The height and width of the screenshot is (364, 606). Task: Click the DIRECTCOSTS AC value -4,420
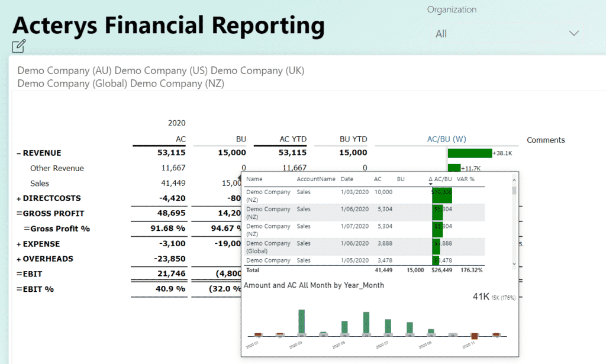(172, 198)
